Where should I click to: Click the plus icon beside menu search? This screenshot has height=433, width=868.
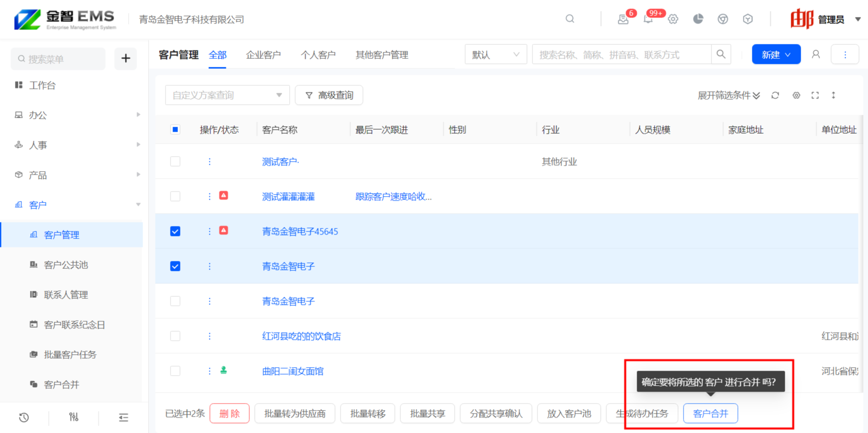126,59
